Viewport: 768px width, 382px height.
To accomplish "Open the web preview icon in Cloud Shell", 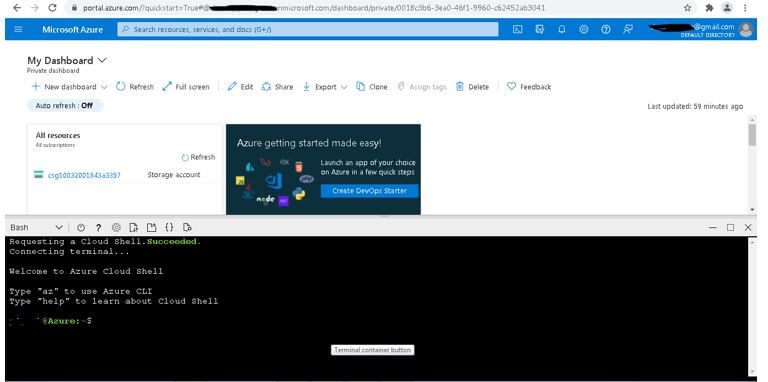I will click(x=187, y=227).
